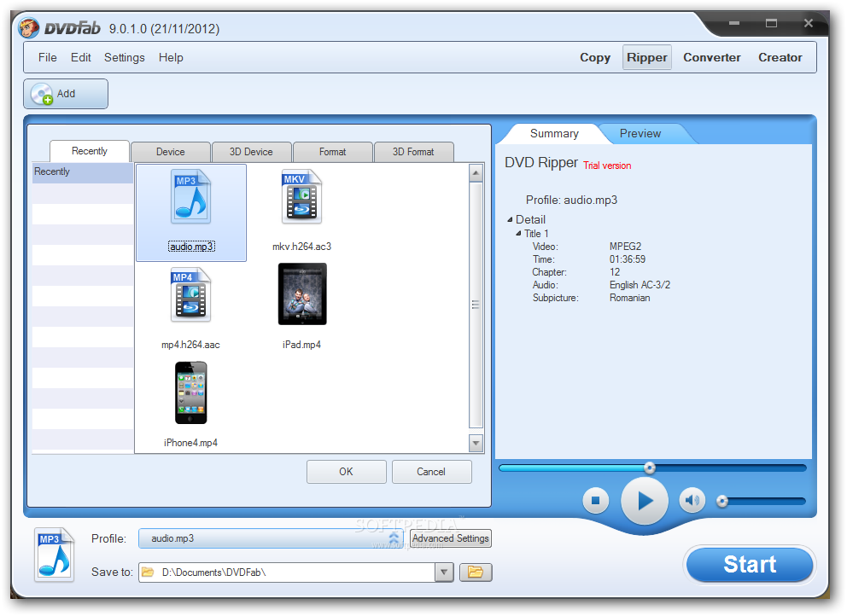This screenshot has width=847, height=616.
Task: Collapse the Title 1 tree node
Action: pos(518,234)
